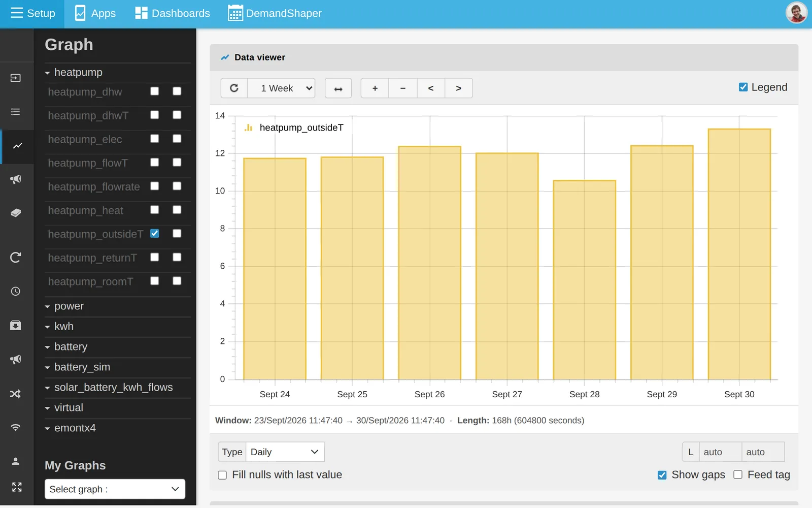
Task: Click the heatpump_outsideT legend color swatch
Action: click(249, 128)
